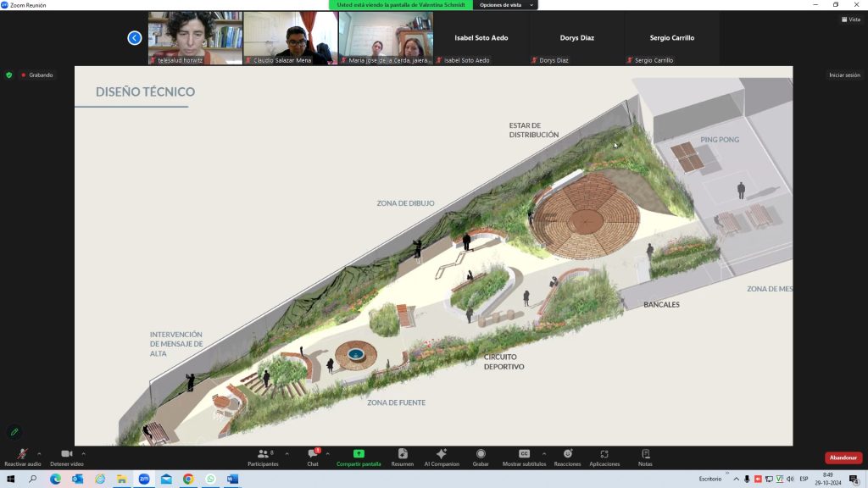
Task: Open Reacciones menu
Action: coord(567,457)
